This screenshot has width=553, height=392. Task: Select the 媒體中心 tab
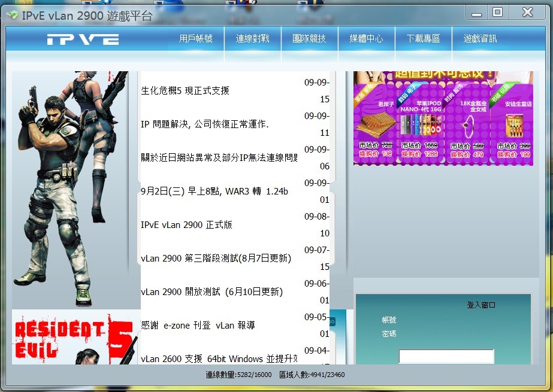click(366, 38)
